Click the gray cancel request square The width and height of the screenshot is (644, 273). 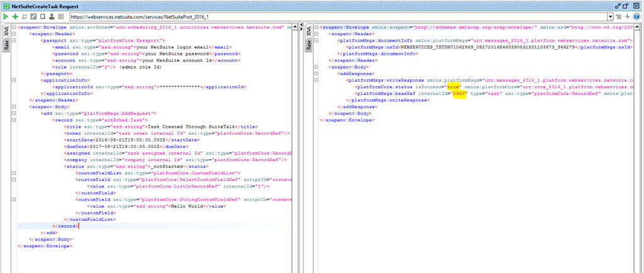(x=60, y=16)
